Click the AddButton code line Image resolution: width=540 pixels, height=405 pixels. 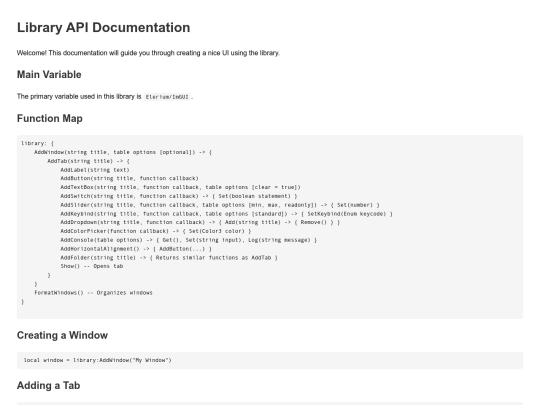129,178
